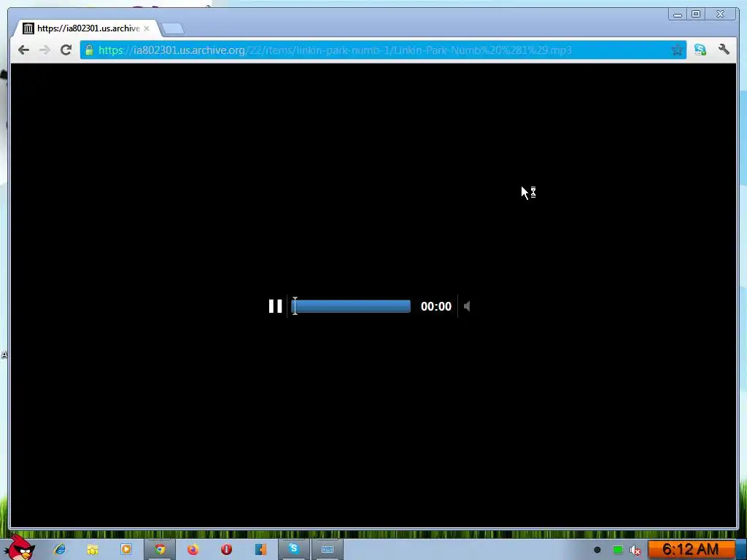Open Start menu with Angry Birds icon
Screen dimensions: 747x560
(19, 548)
